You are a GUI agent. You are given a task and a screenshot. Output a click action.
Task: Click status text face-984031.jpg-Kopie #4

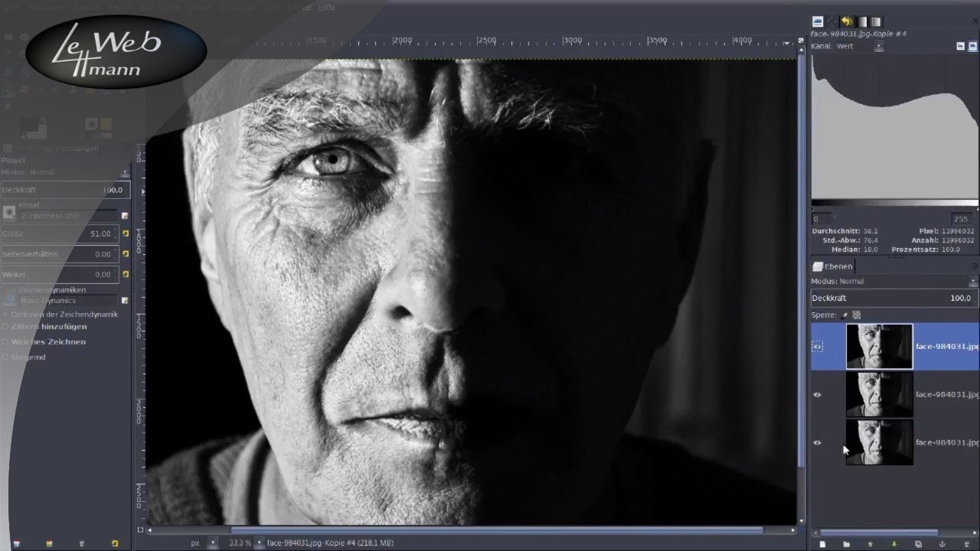(330, 543)
